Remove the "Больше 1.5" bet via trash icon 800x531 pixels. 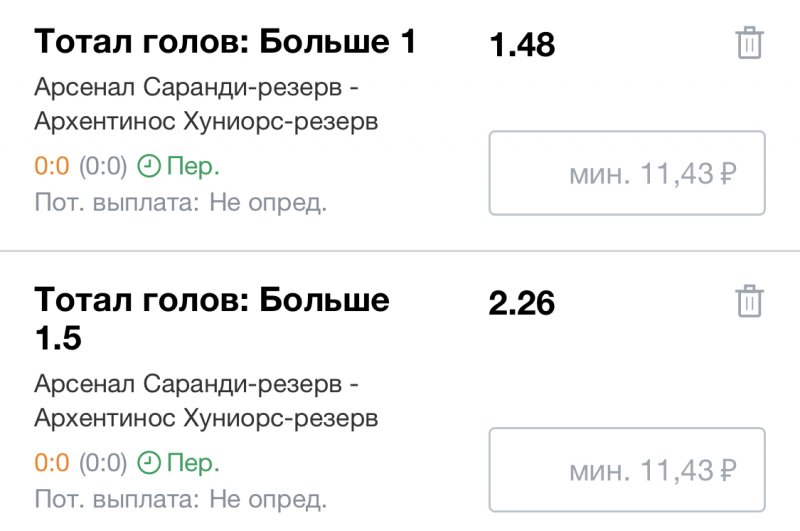pos(749,301)
